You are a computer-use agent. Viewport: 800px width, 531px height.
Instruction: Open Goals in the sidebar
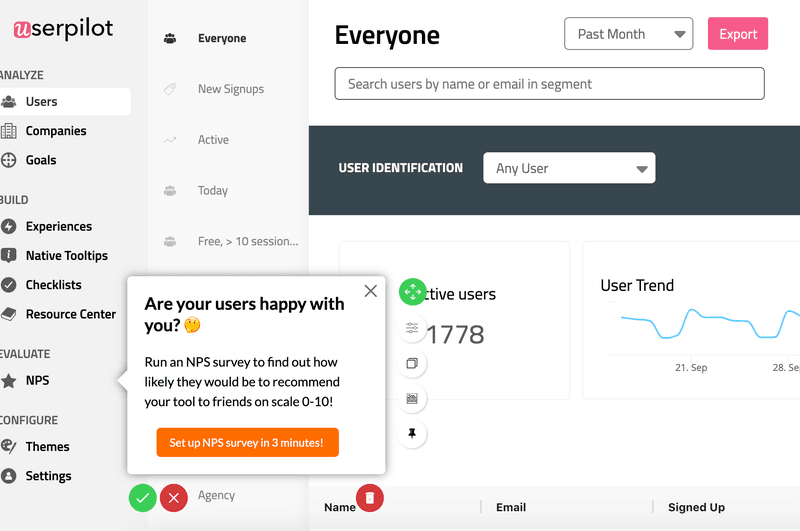(x=41, y=160)
